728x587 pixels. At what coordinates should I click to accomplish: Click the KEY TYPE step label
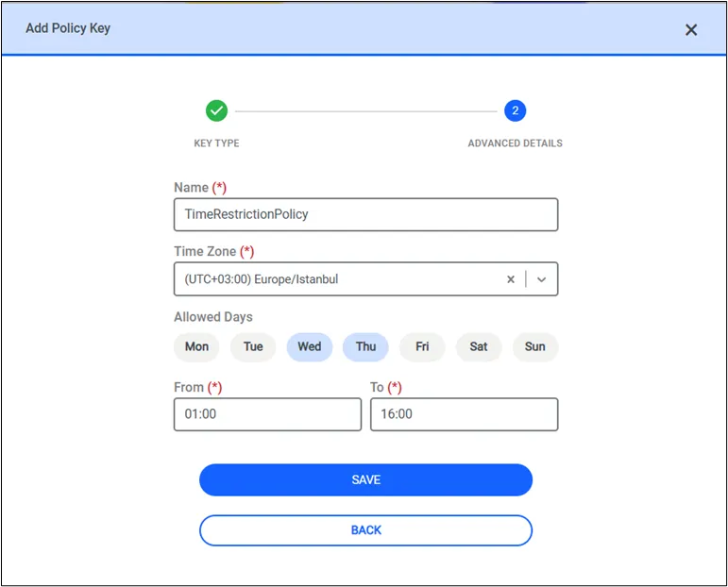click(x=216, y=143)
